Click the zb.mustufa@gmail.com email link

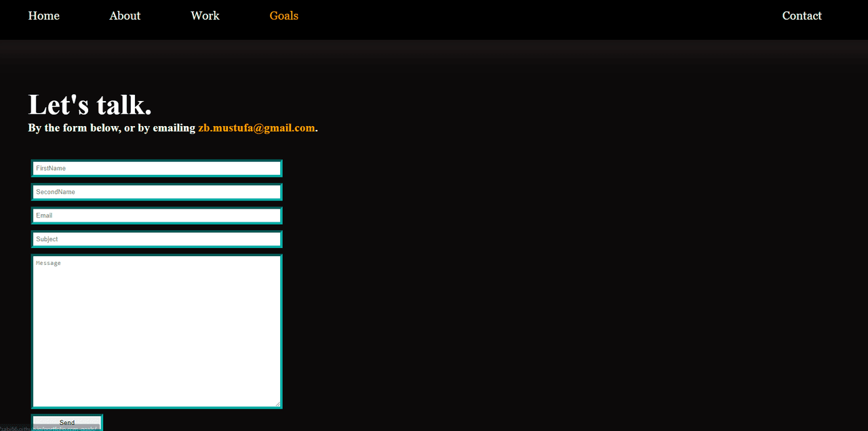(256, 128)
